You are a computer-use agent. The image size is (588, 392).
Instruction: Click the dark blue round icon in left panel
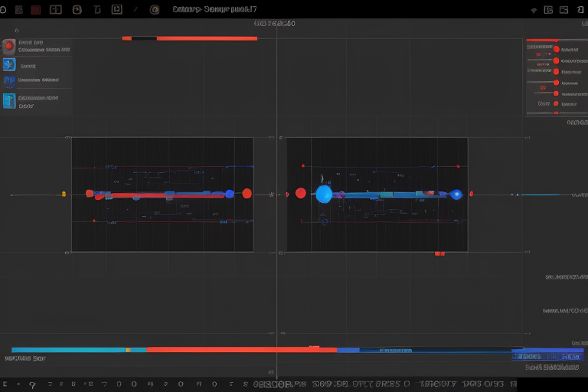8,80
